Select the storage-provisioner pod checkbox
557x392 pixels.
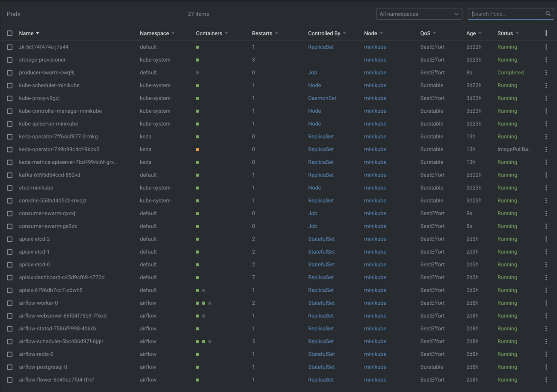(x=10, y=60)
